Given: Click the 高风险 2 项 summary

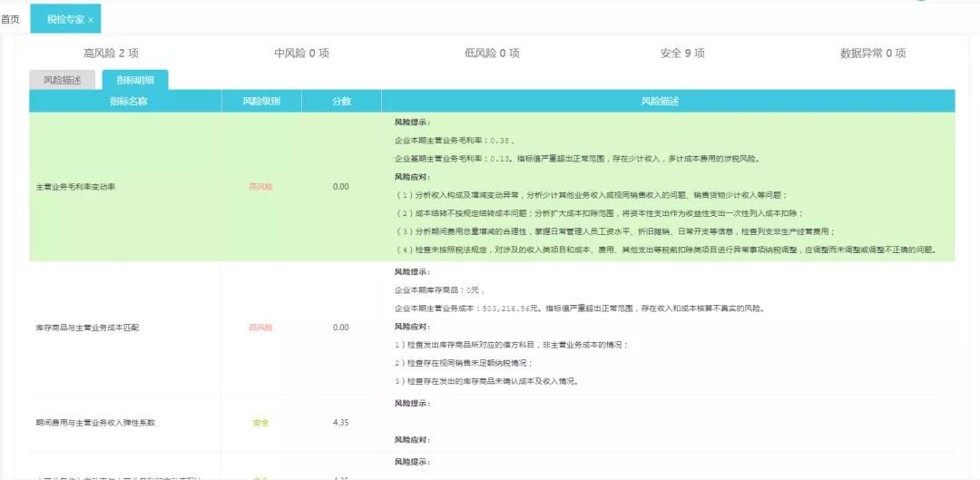Looking at the screenshot, I should (111, 54).
